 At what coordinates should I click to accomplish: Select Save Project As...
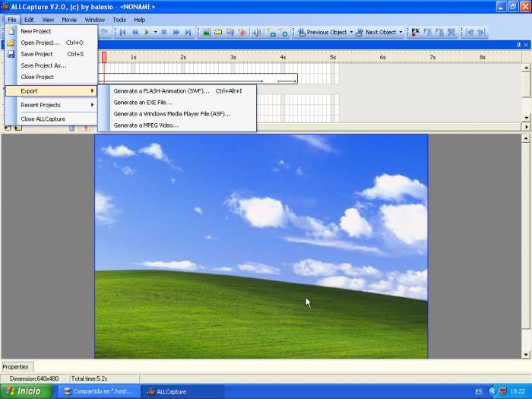click(51, 65)
